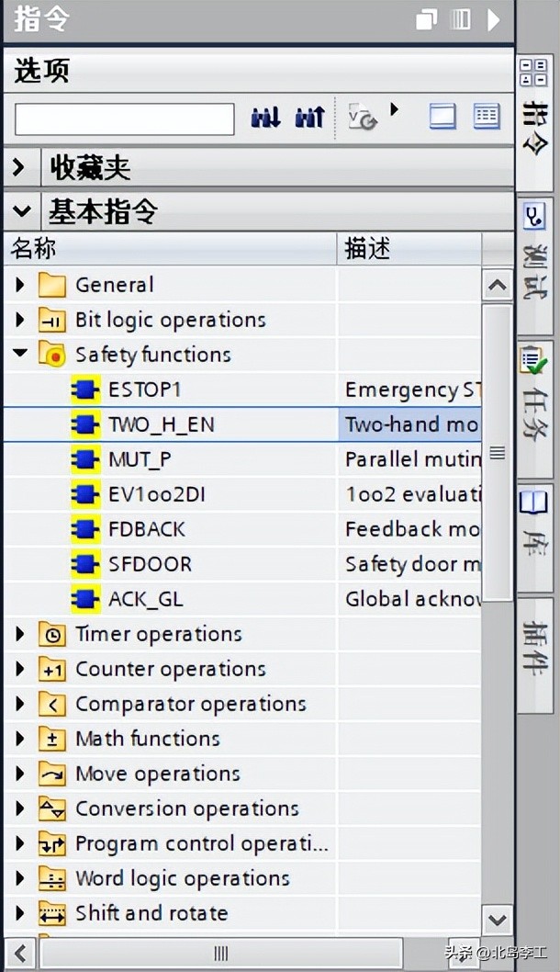Click the Timer operations folder icon
The width and height of the screenshot is (560, 972).
click(x=52, y=634)
